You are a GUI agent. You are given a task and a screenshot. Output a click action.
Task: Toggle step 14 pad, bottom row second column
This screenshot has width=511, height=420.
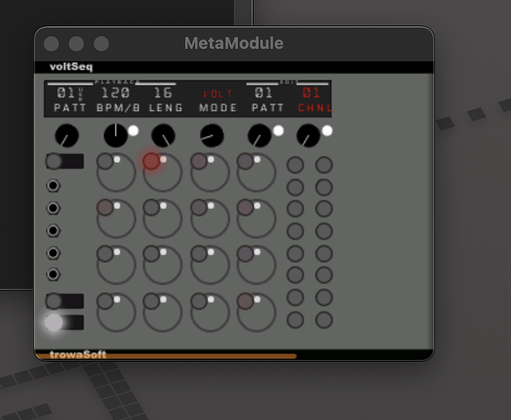coord(151,301)
